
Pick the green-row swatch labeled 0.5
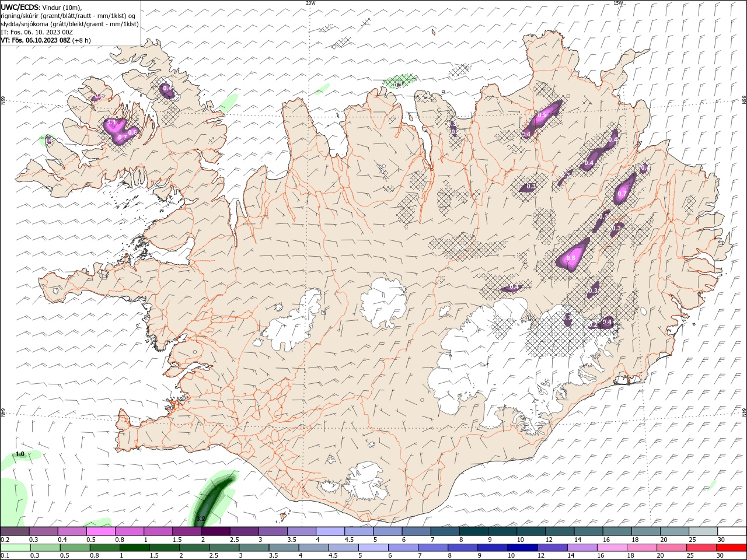(75, 548)
